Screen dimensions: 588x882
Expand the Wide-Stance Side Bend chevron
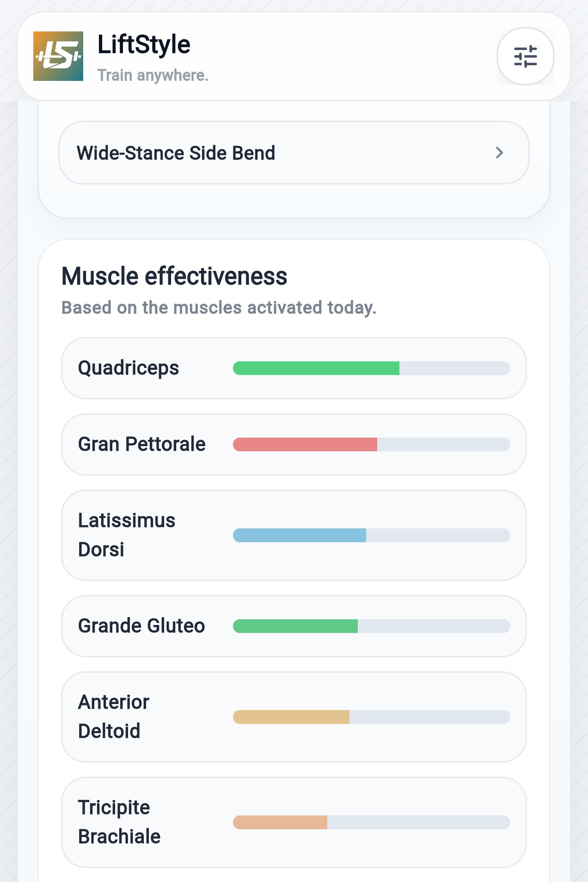click(499, 153)
